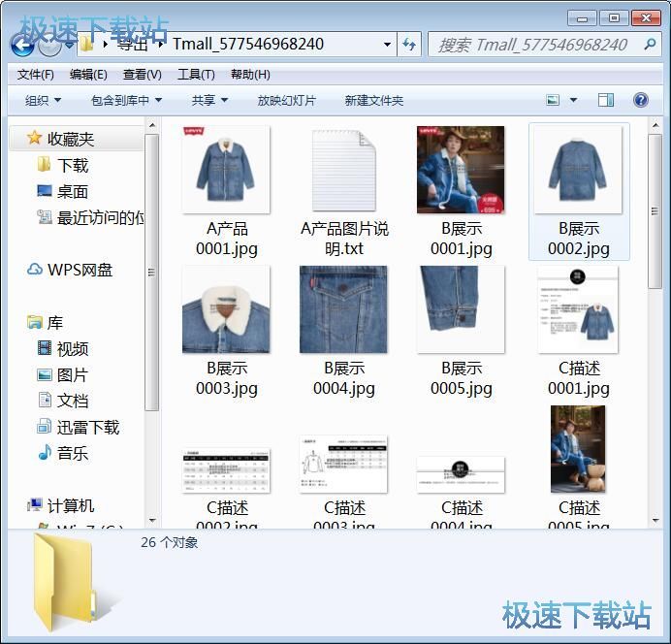The height and width of the screenshot is (644, 671).
Task: Click sidebar scrollbar up arrow
Action: click(x=152, y=125)
